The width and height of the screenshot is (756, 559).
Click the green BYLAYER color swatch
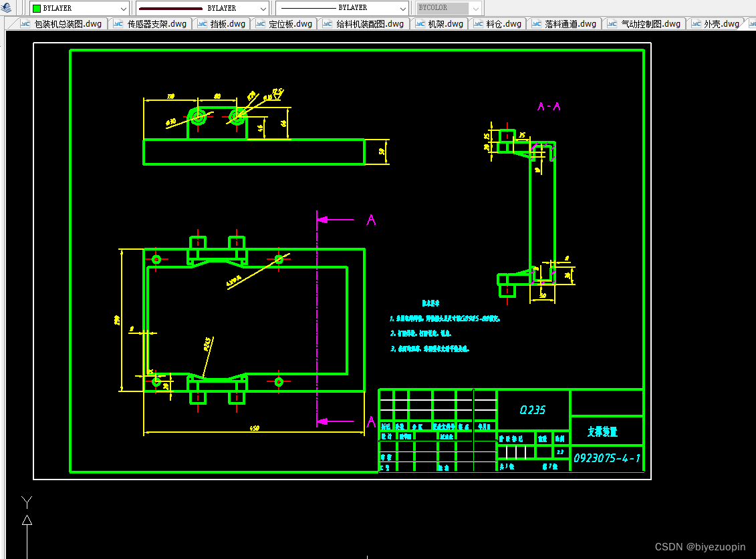pos(37,8)
